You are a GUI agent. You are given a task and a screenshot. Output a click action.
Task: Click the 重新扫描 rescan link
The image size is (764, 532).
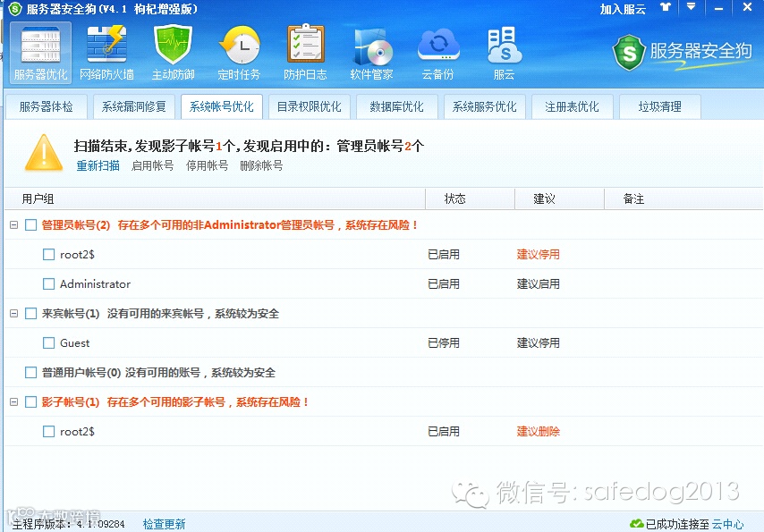98,165
